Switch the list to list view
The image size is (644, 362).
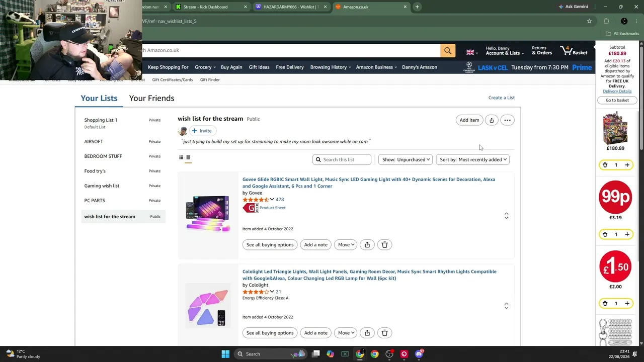coord(188,157)
